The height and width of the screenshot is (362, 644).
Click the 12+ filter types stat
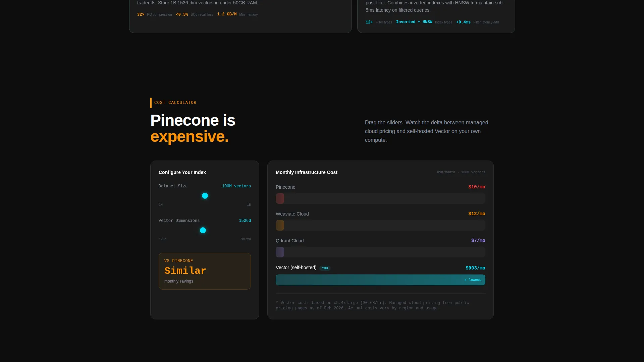click(379, 22)
